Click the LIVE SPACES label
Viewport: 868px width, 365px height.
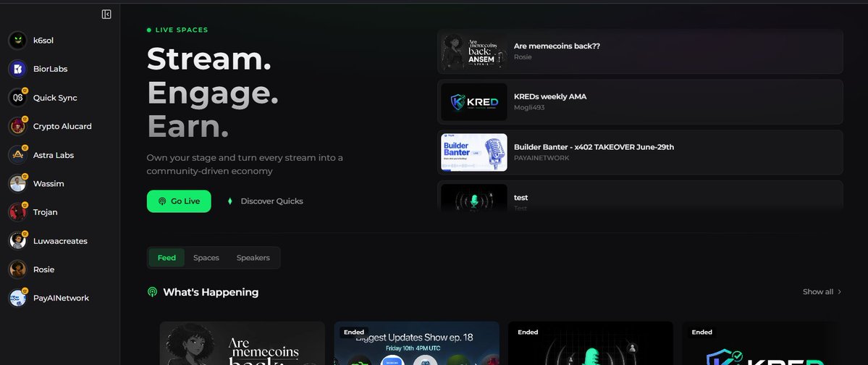[x=182, y=30]
